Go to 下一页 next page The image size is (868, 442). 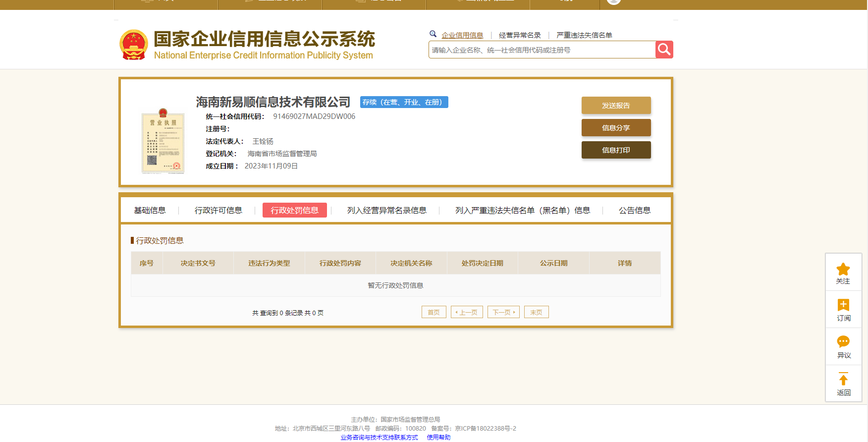[503, 312]
